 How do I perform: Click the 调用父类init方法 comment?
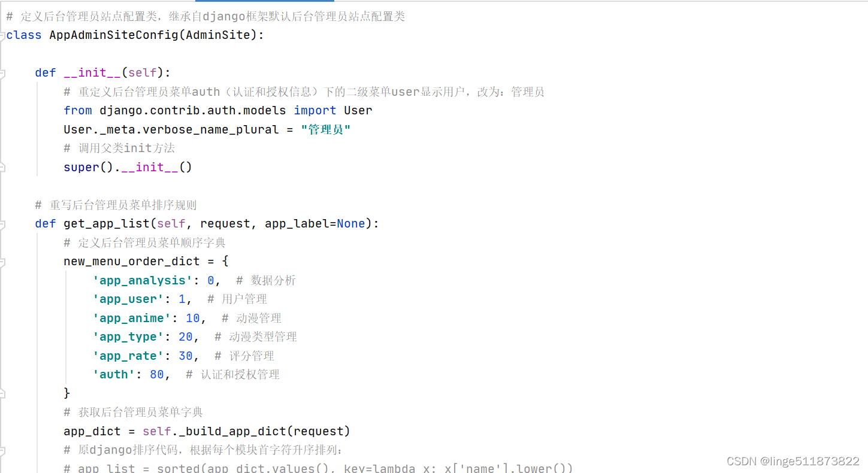point(119,148)
